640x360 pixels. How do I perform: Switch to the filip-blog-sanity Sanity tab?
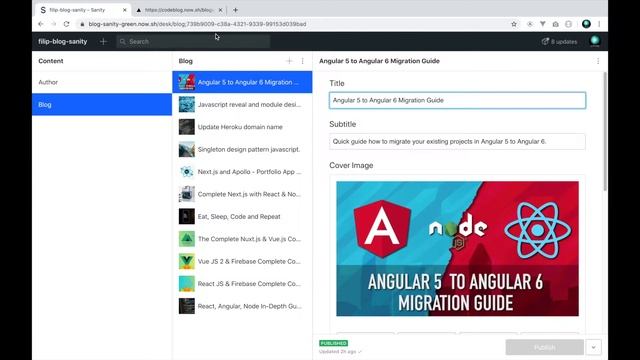point(84,10)
